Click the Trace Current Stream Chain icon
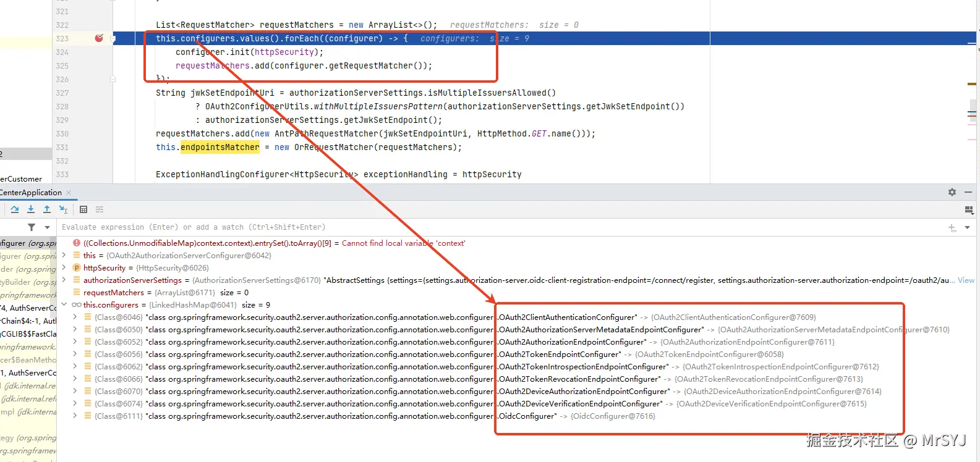 click(x=100, y=209)
